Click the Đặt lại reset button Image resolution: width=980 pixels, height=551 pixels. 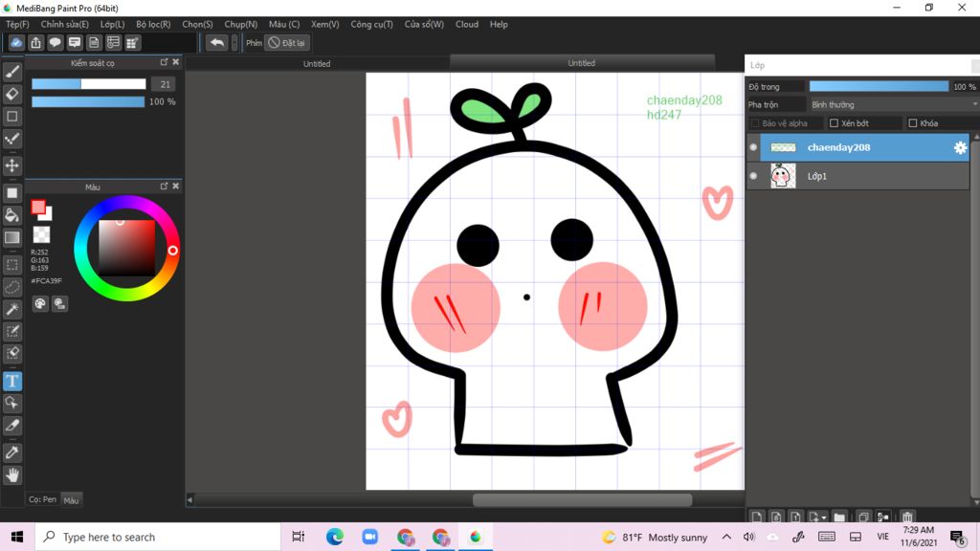(287, 42)
